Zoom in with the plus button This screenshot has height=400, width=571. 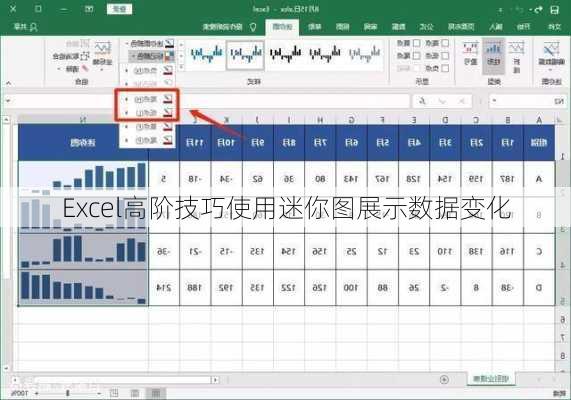[x=36, y=393]
